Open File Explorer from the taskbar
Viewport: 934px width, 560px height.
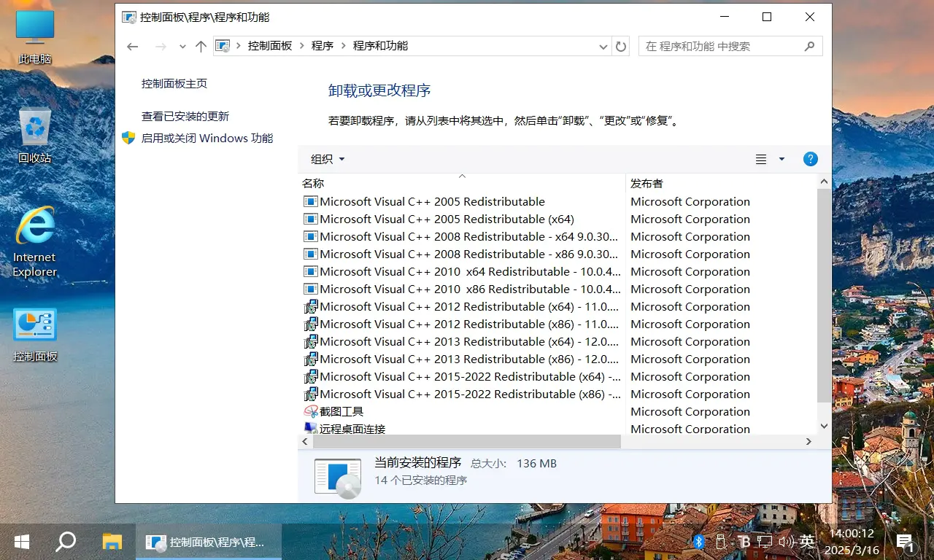(x=112, y=542)
